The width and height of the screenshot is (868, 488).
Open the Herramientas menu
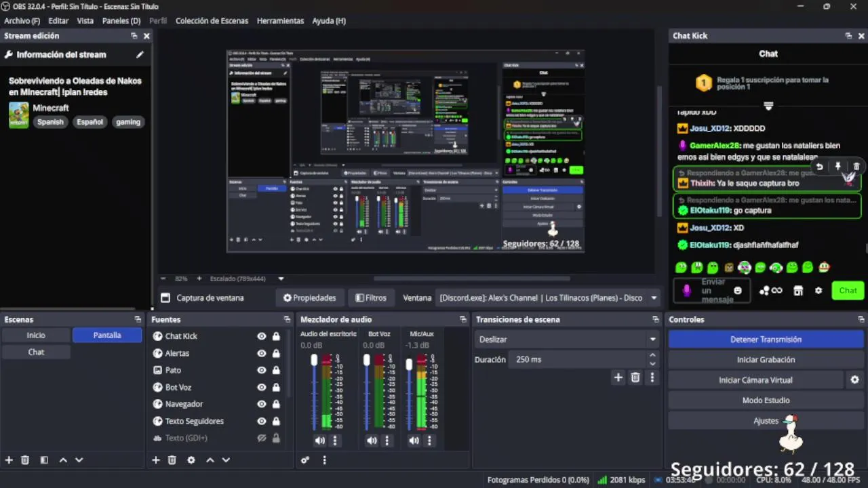[280, 21]
